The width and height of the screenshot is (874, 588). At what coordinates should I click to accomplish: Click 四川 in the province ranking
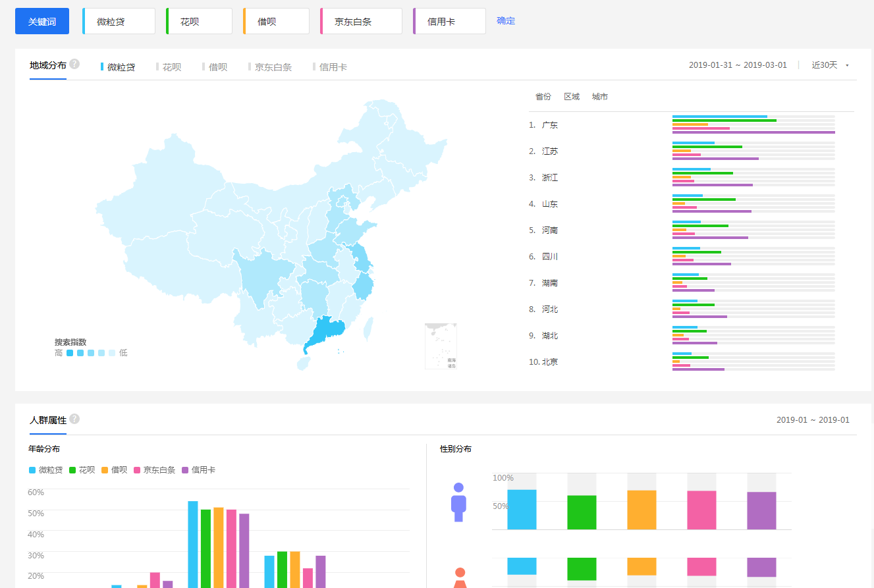(x=550, y=257)
